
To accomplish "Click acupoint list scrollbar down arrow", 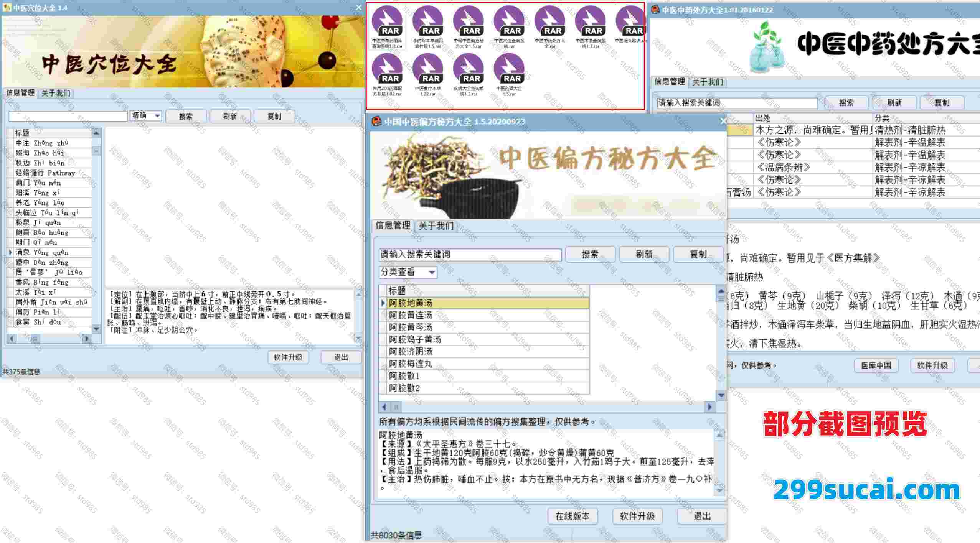I will 96,329.
